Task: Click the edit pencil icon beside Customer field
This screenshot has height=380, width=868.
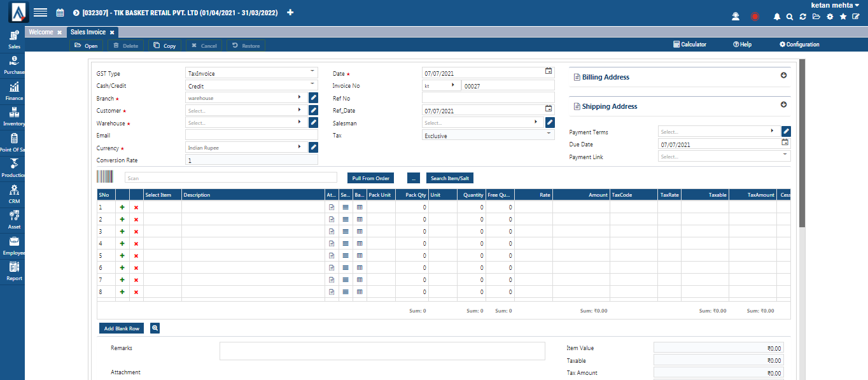Action: point(312,110)
